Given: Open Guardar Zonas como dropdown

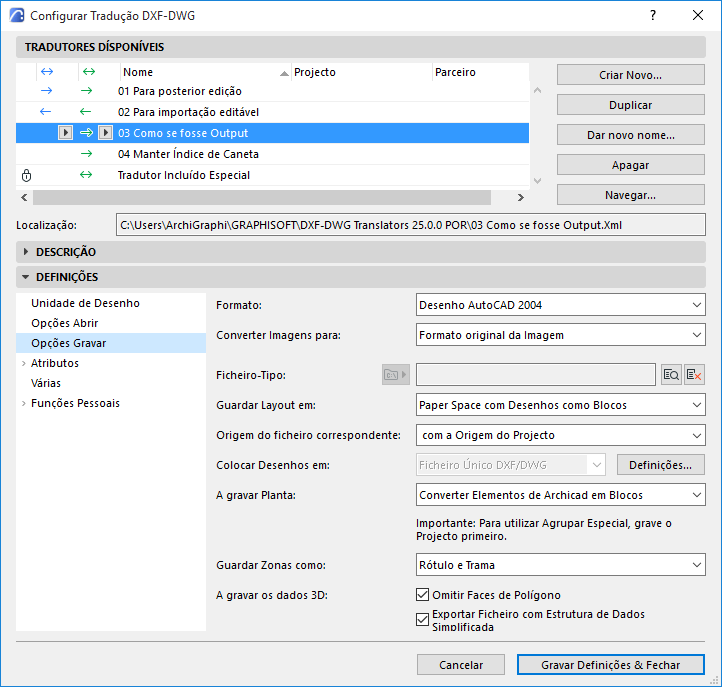Looking at the screenshot, I should coord(560,565).
